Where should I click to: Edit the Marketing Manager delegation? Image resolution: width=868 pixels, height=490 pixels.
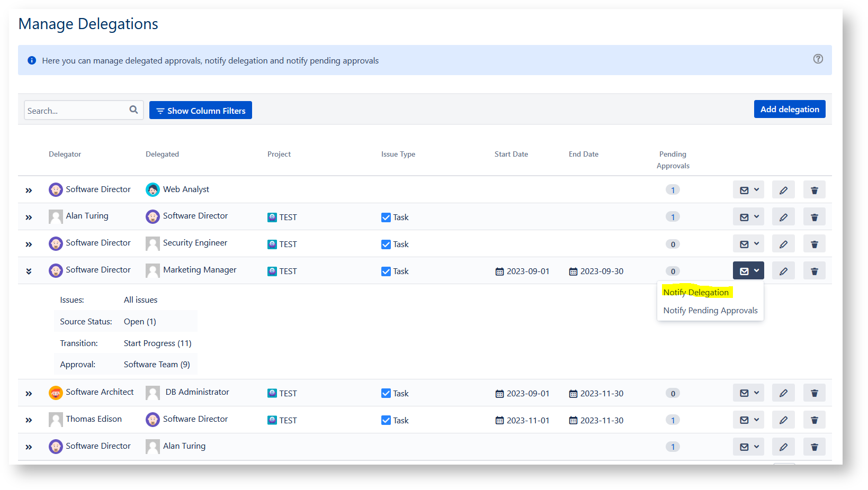point(783,271)
